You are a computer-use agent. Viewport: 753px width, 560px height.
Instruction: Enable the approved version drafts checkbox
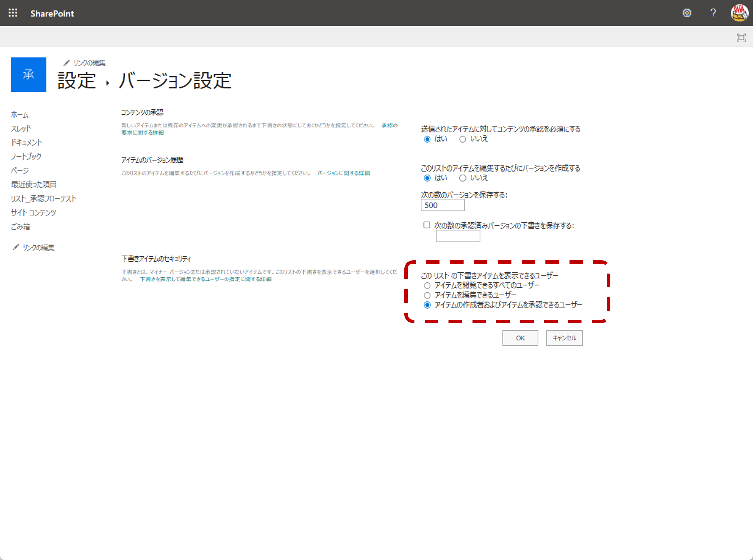click(x=426, y=225)
